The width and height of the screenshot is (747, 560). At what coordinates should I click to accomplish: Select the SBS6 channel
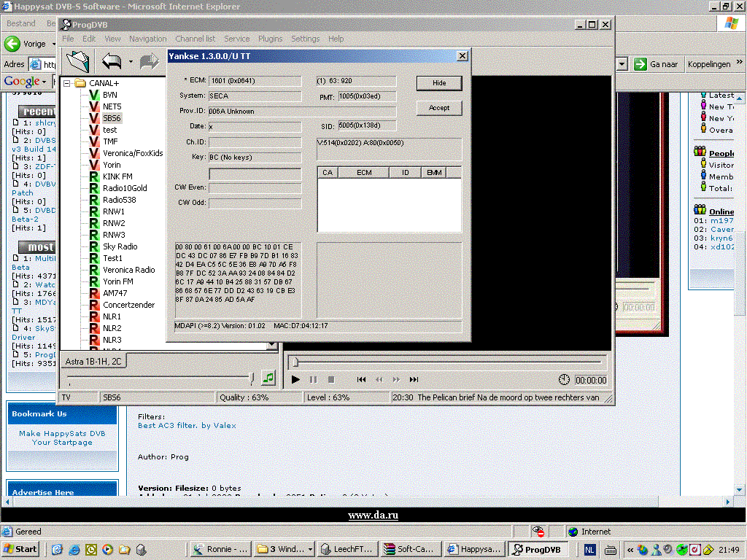[112, 118]
